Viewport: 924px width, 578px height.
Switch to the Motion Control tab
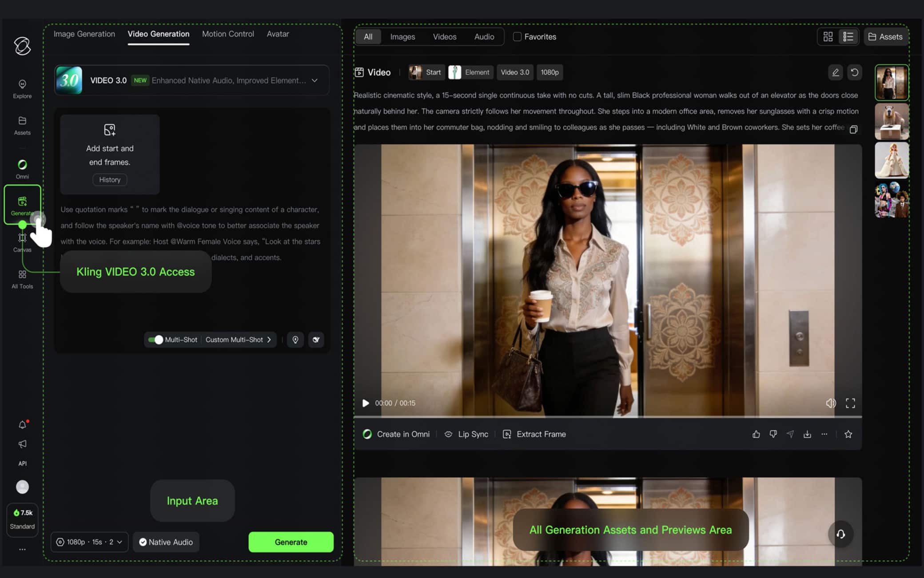pos(228,34)
